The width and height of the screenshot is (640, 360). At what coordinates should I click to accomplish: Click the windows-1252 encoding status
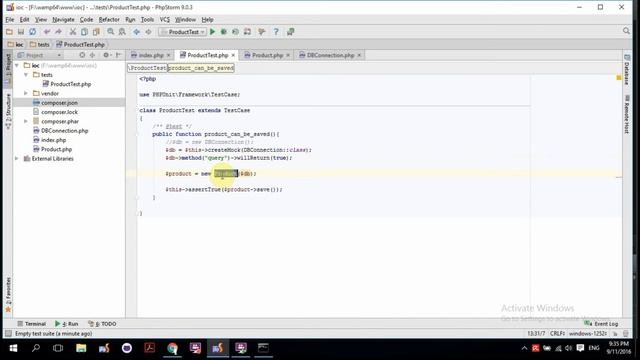(588, 333)
